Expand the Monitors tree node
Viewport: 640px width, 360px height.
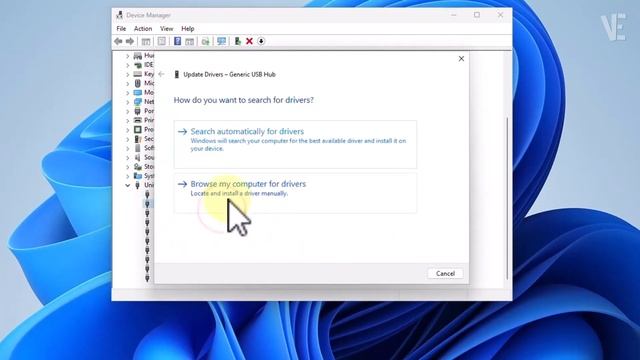127,93
